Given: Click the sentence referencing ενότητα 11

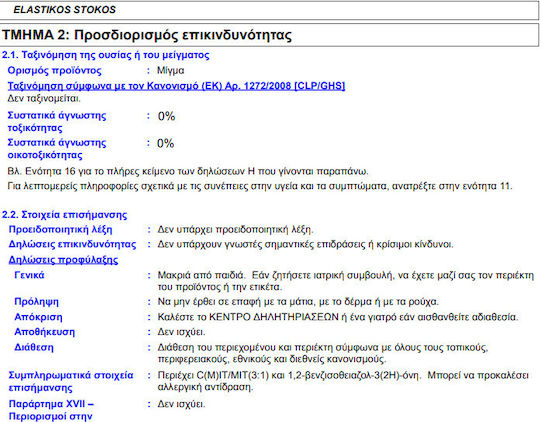Looking at the screenshot, I should coord(260,186).
